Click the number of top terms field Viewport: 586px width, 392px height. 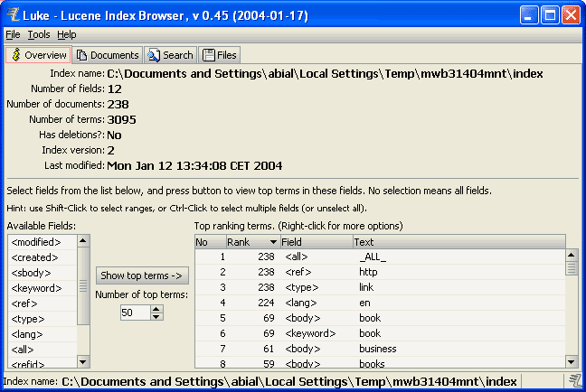point(136,313)
